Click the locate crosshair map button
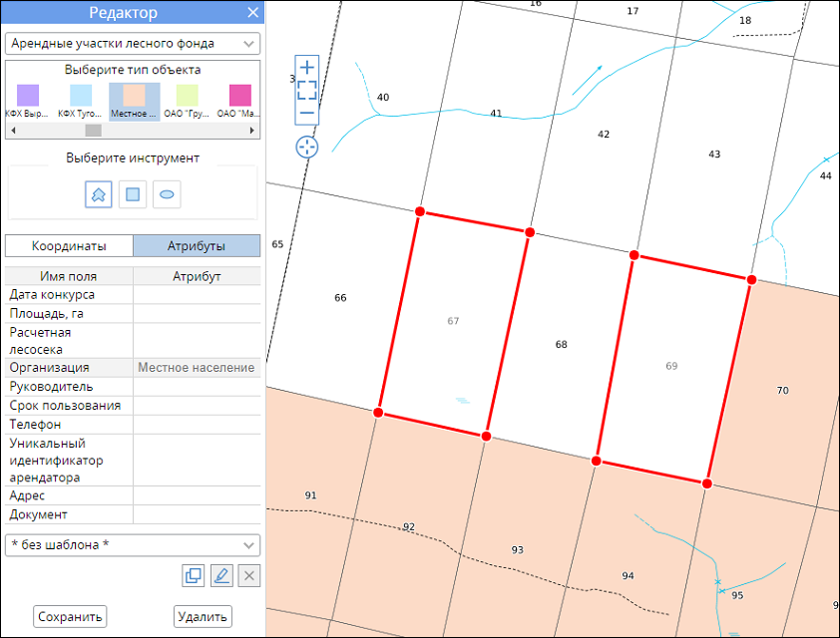 coord(307,147)
